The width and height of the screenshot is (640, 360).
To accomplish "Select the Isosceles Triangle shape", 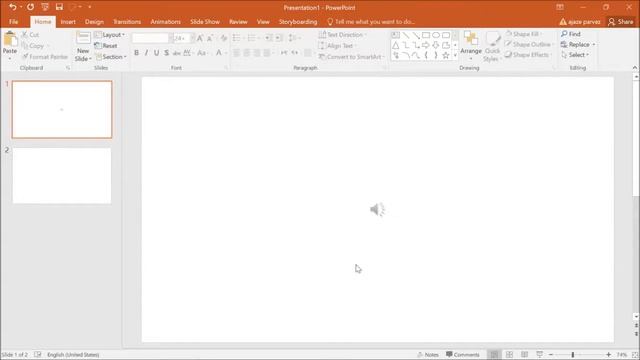I will point(396,45).
